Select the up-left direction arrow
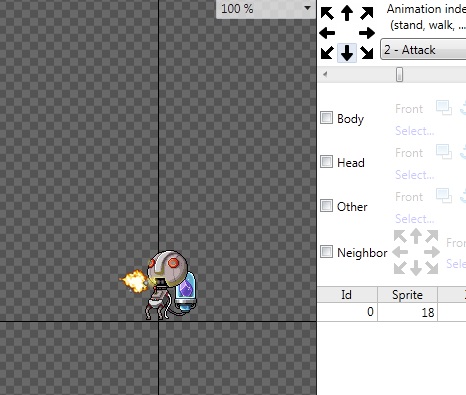 [x=327, y=14]
